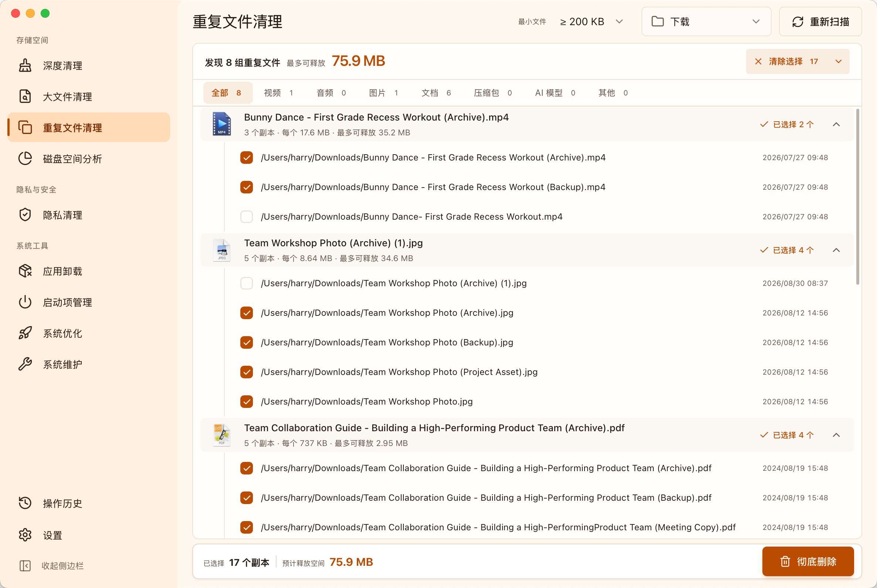Open 应用卸载 package icon
Image resolution: width=877 pixels, height=588 pixels.
pyautogui.click(x=25, y=271)
